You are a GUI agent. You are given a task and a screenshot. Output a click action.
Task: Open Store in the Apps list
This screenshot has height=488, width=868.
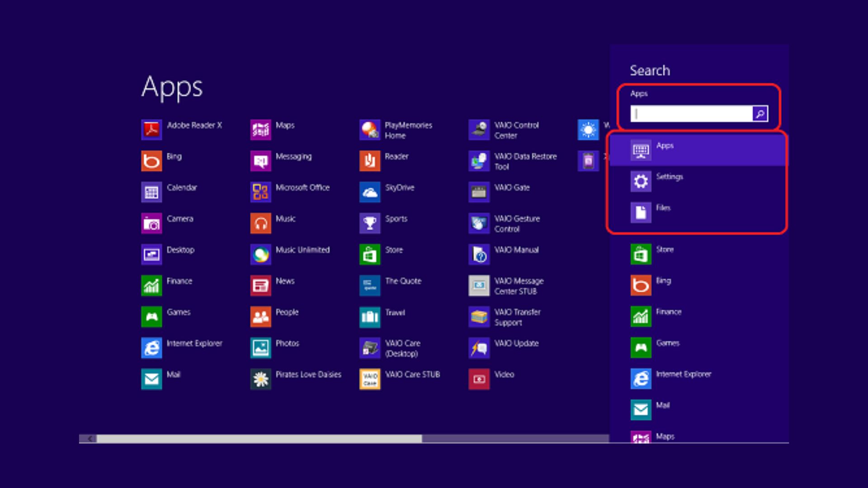[x=370, y=254]
